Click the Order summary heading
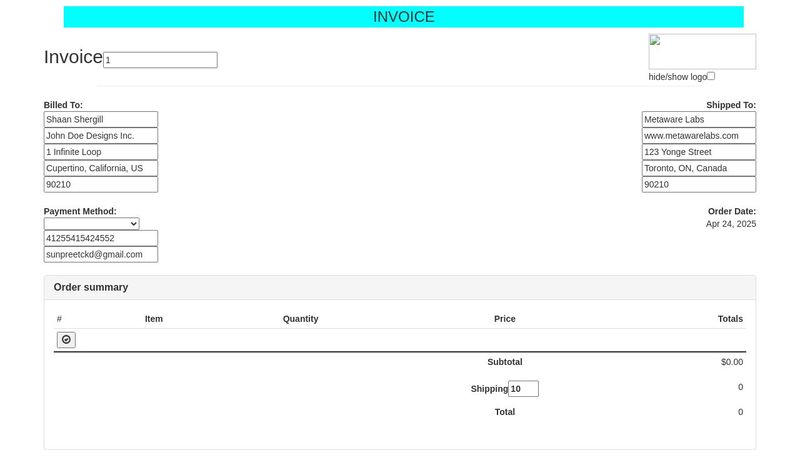 pyautogui.click(x=91, y=287)
